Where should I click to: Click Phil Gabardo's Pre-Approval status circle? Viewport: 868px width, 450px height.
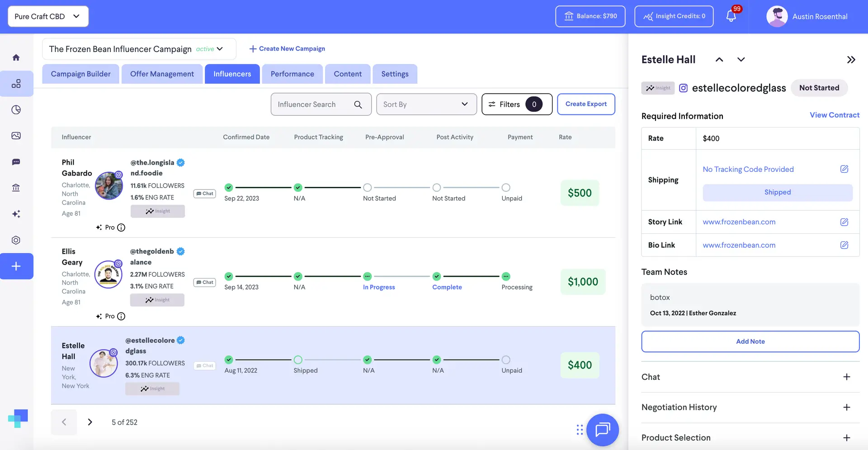(x=368, y=188)
